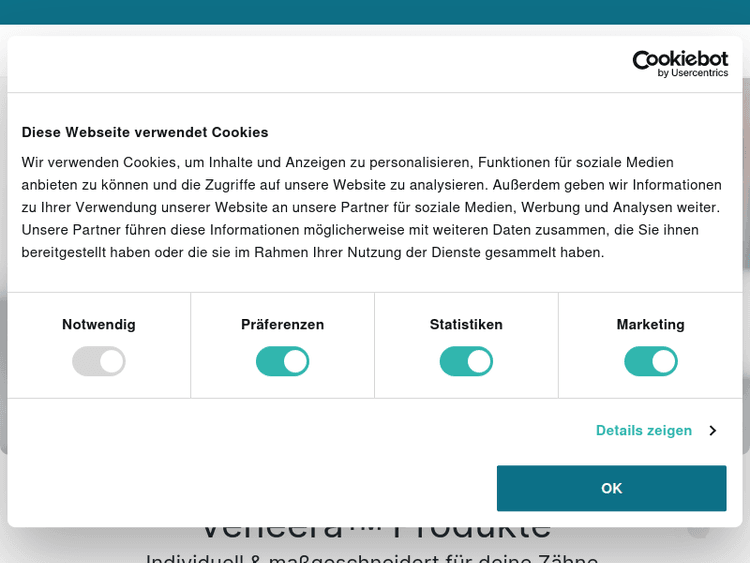Click the 'by Usercentrics' text under the logo
Viewport: 750px width, 563px height.
point(692,73)
